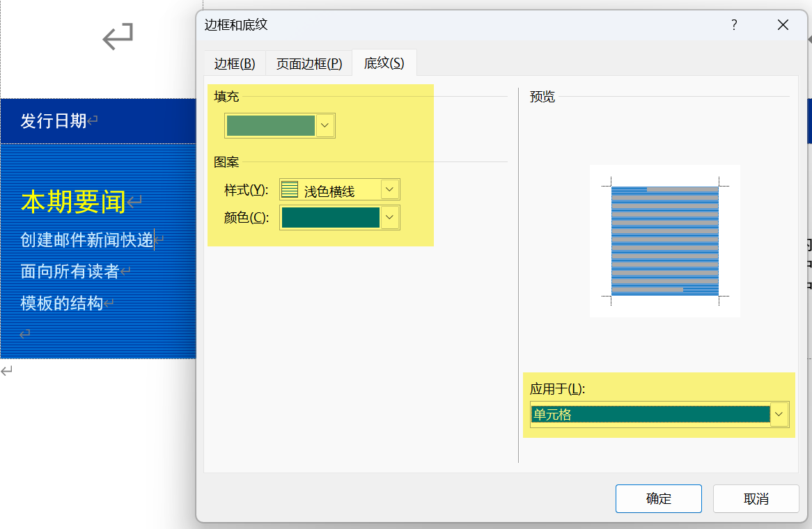Click the green 填充 fill color swatch
Viewport: 812px width, 529px height.
coord(271,126)
